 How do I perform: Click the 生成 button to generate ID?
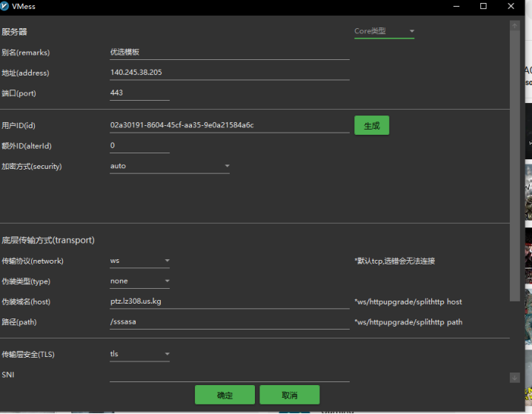coord(371,126)
